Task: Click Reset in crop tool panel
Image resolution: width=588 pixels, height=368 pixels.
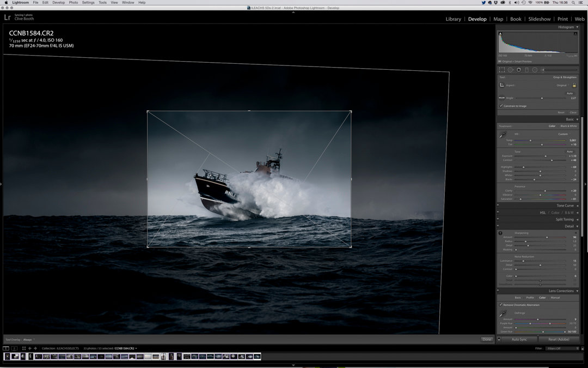Action: click(561, 112)
